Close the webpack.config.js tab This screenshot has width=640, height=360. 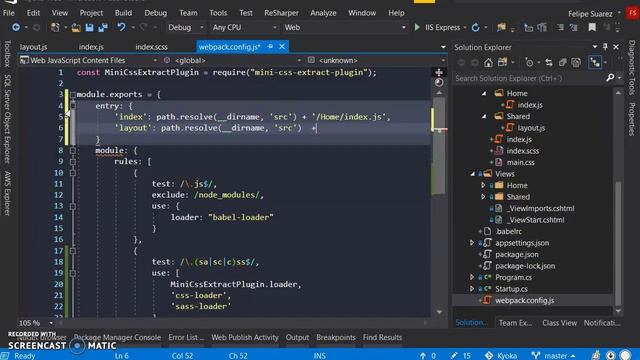[x=282, y=47]
